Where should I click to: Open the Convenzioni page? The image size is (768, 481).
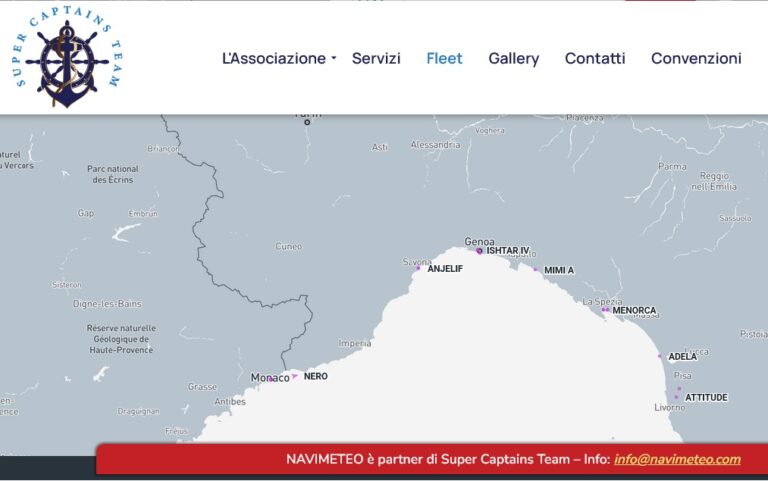pos(696,58)
